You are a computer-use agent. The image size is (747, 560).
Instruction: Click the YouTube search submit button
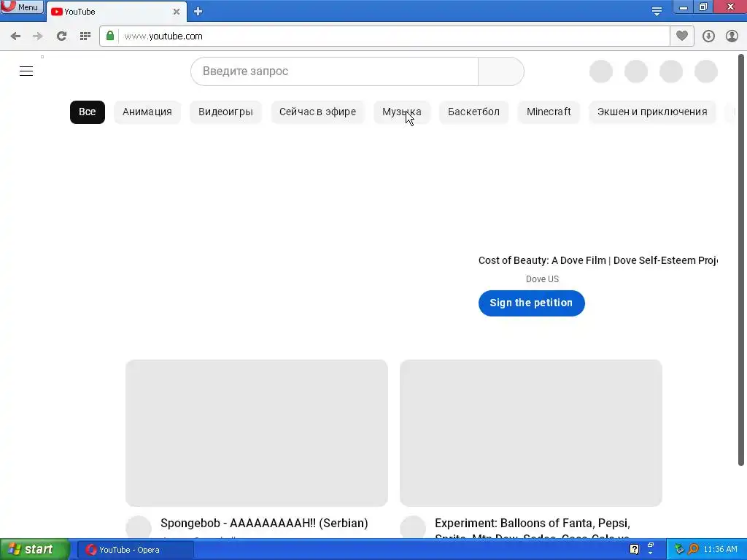[500, 71]
